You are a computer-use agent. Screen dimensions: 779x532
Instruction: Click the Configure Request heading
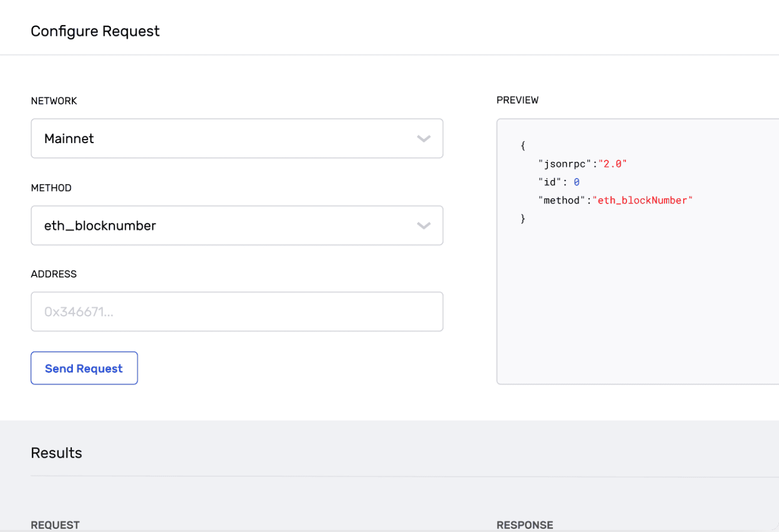pyautogui.click(x=95, y=31)
